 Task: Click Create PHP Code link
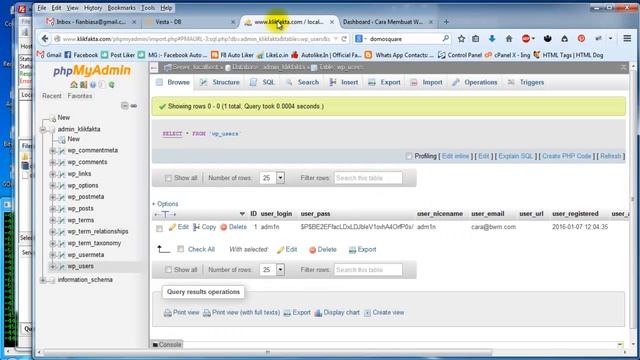pyautogui.click(x=567, y=156)
